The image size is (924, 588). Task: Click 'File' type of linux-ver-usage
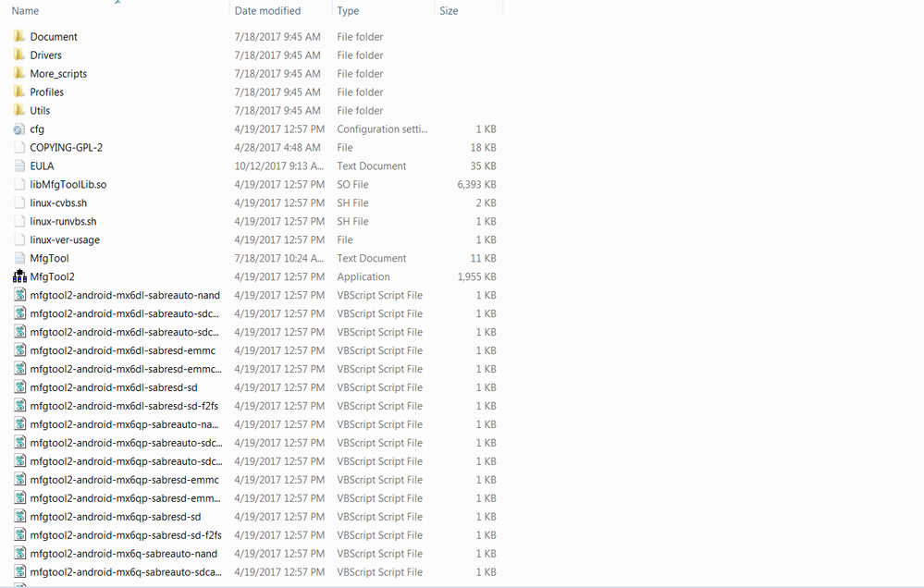[345, 239]
